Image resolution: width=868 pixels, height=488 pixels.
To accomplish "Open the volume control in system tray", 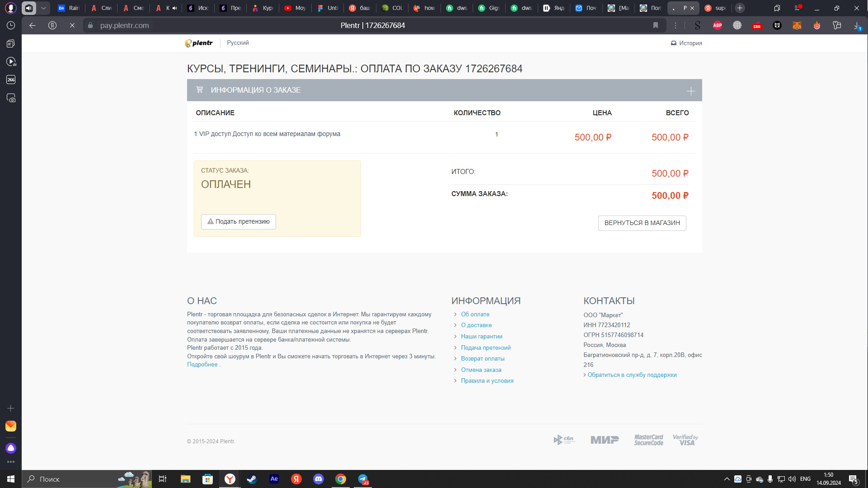I will [x=792, y=479].
